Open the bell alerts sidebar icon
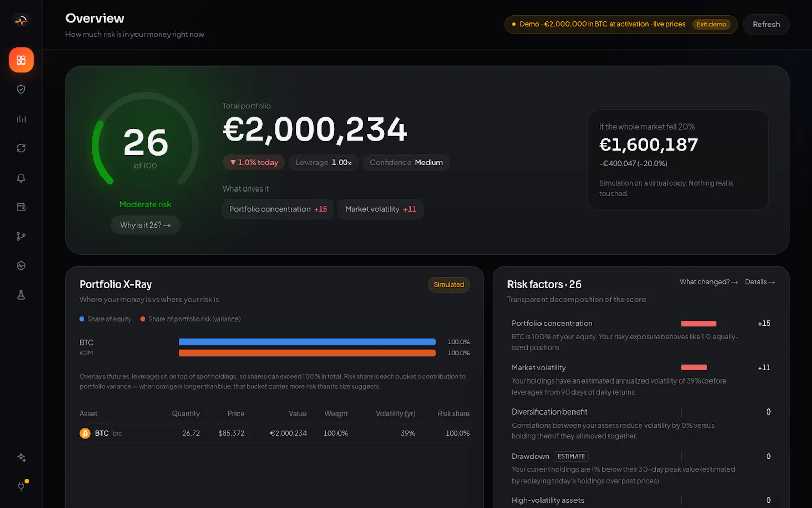 coord(21,178)
